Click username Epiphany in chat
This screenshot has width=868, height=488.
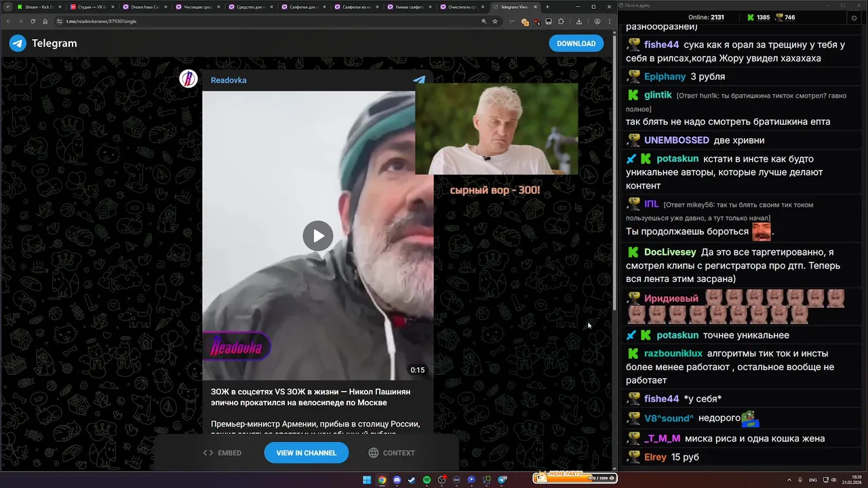[665, 77]
